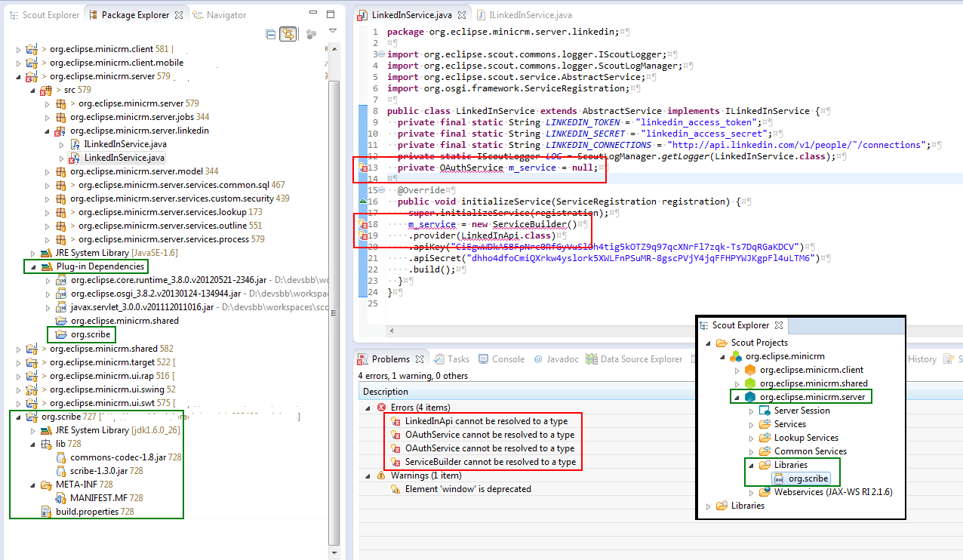963x560 pixels.
Task: Click Server Session icon in Scout tree
Action: tap(765, 411)
